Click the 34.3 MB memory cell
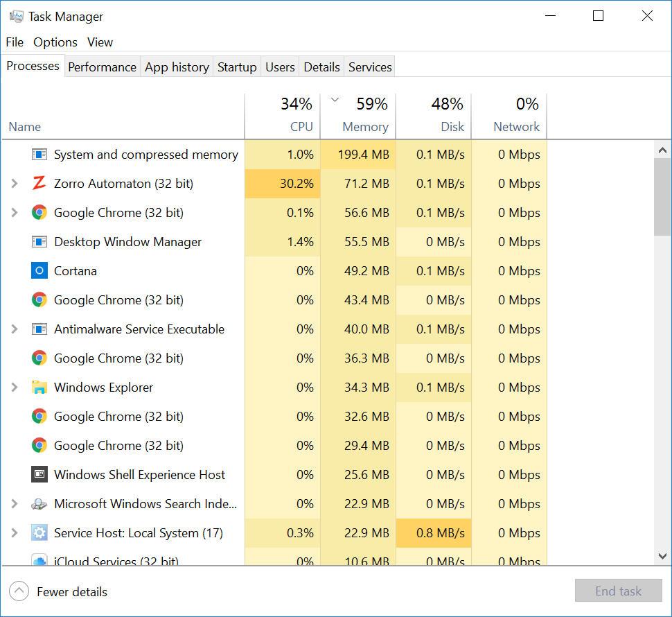672x617 pixels. click(x=358, y=387)
